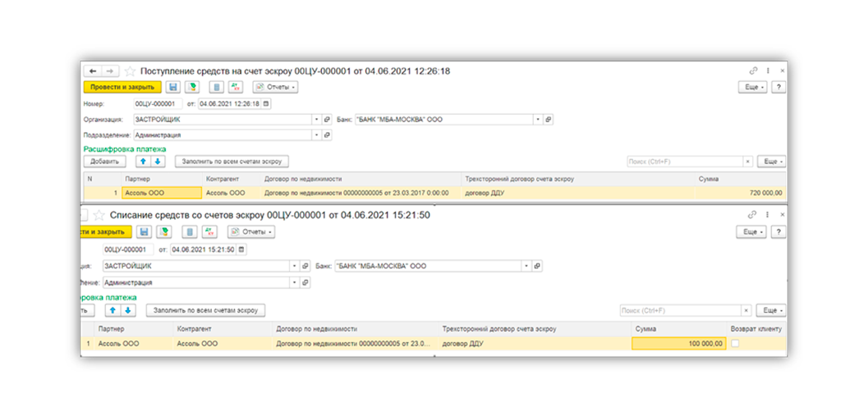
Task: Open bank card icon in Поступление window
Action: [x=549, y=120]
